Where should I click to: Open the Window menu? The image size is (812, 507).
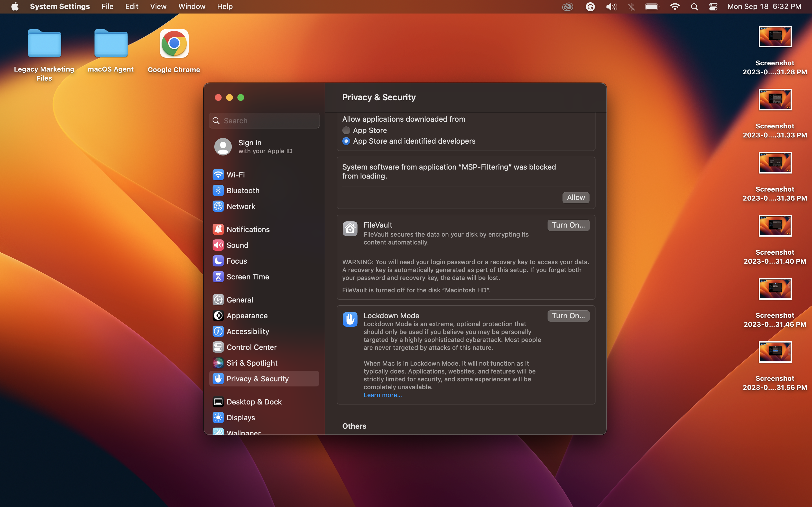tap(191, 6)
